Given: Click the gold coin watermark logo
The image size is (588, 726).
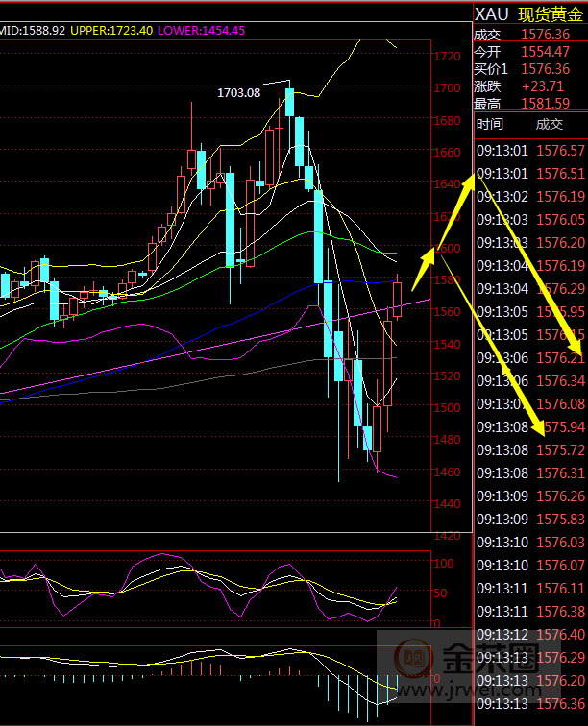Looking at the screenshot, I should 414,658.
